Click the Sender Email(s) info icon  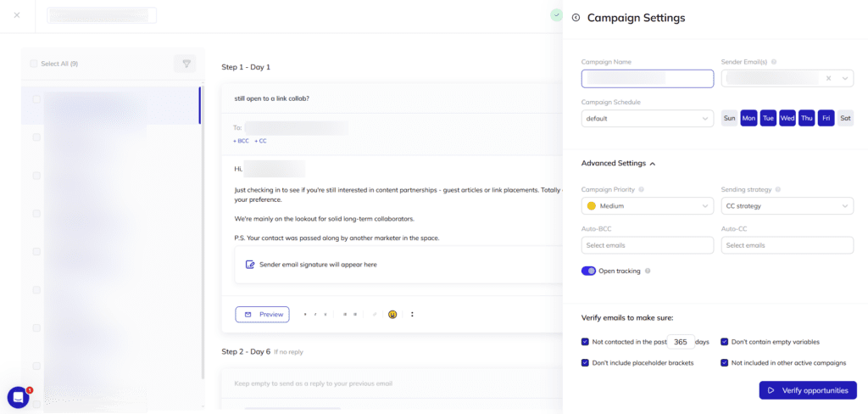click(x=775, y=62)
